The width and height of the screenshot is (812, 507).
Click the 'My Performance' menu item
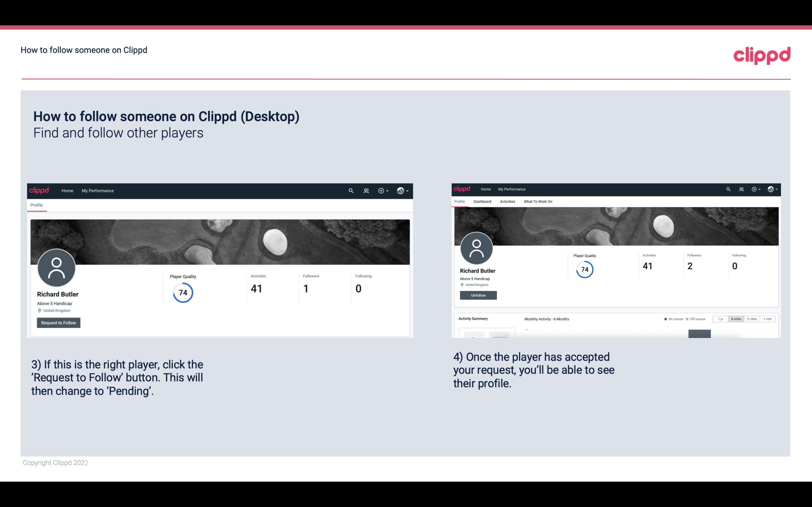click(97, 190)
